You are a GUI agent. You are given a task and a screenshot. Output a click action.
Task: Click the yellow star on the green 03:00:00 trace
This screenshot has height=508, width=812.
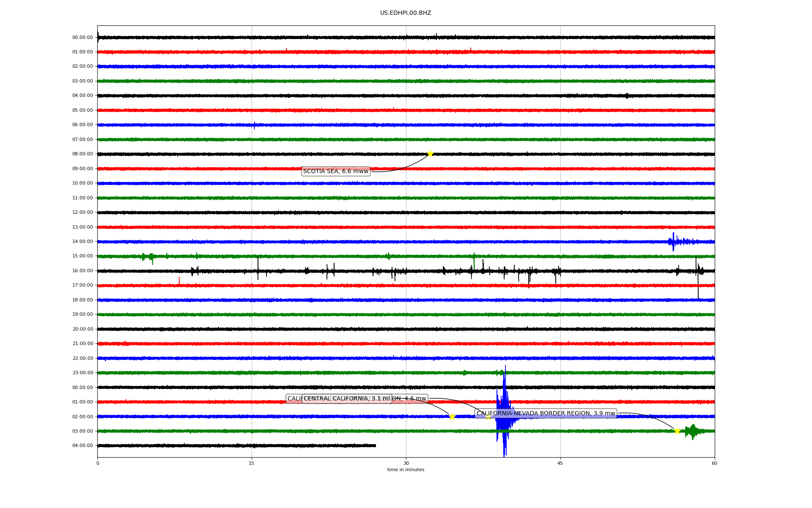tap(677, 431)
